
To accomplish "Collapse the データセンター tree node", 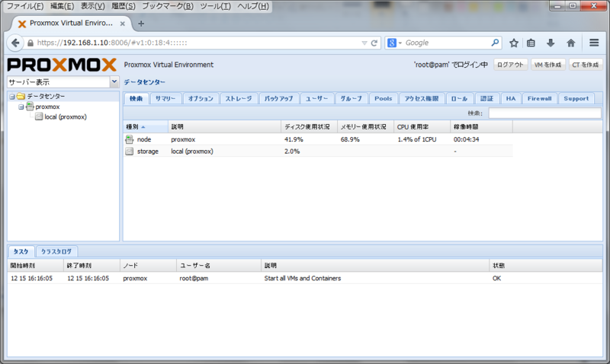I will pos(12,97).
